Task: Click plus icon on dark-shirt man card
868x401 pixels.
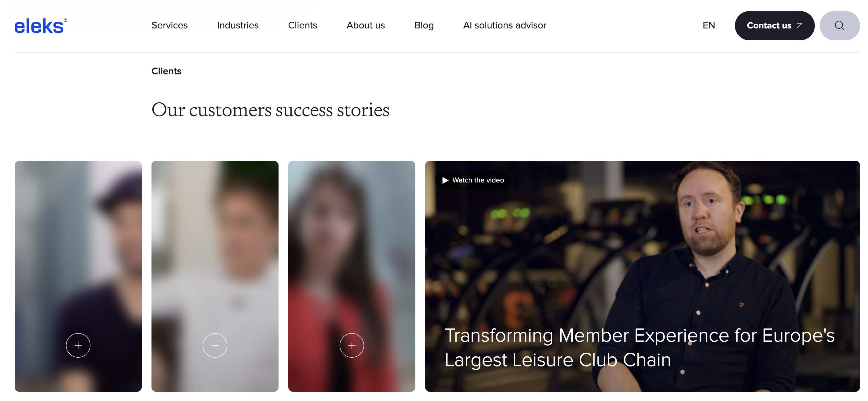Action: click(x=78, y=345)
